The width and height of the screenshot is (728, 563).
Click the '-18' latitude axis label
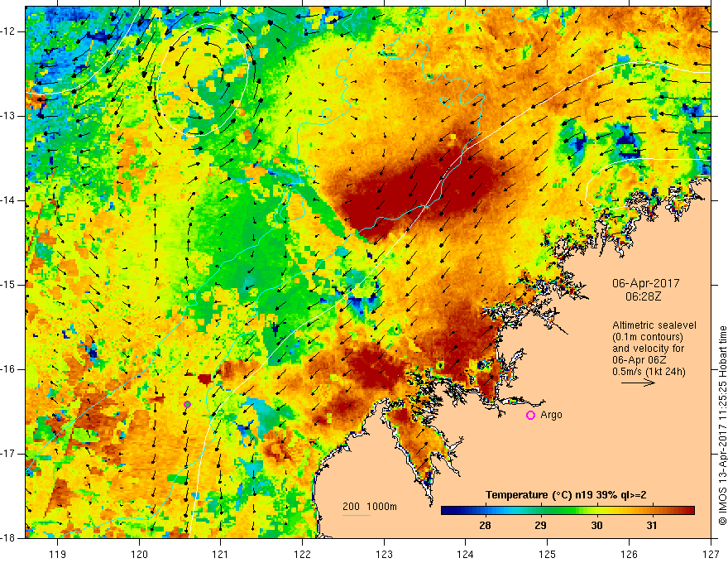(8, 538)
